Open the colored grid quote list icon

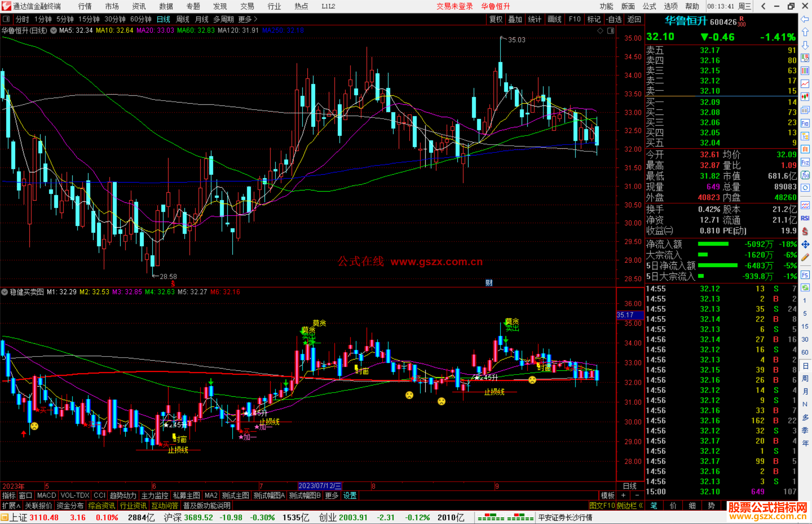click(805, 71)
